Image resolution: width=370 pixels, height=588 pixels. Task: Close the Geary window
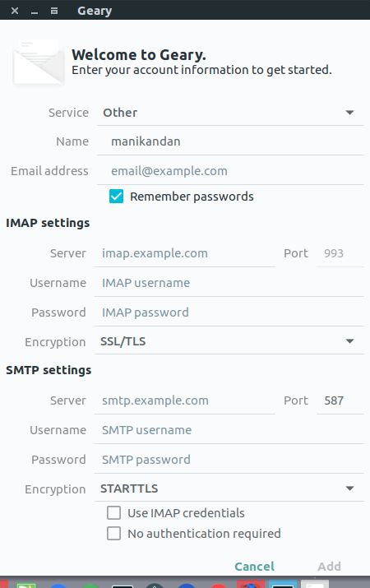point(15,11)
